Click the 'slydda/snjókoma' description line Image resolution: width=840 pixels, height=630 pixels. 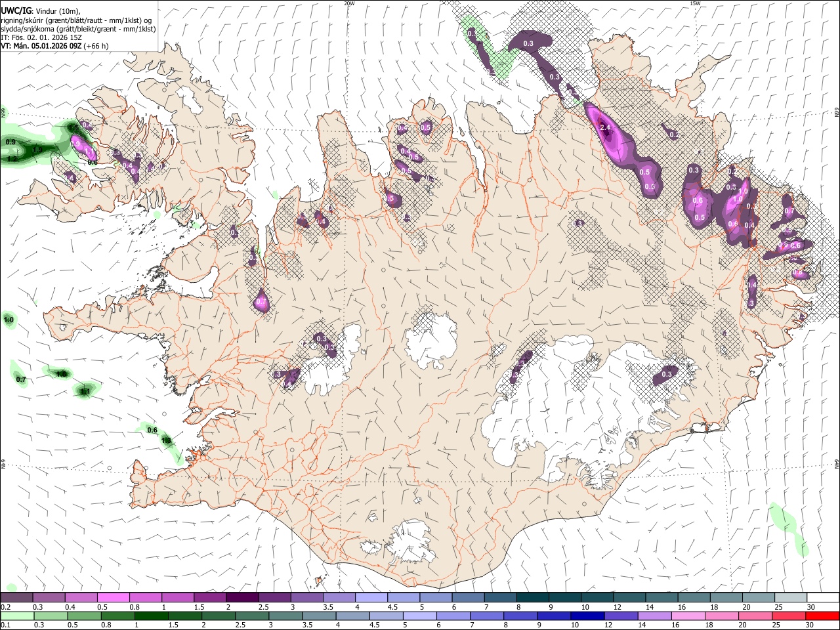(78, 29)
